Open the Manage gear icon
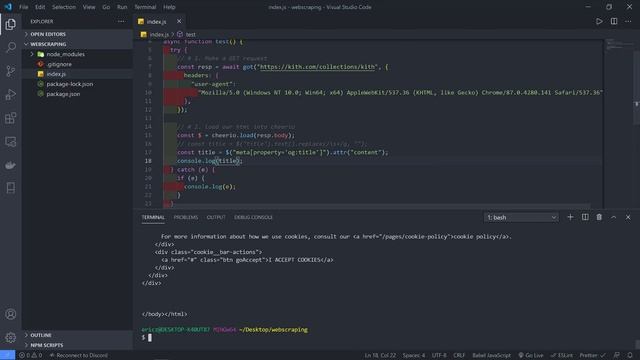 [x=11, y=338]
